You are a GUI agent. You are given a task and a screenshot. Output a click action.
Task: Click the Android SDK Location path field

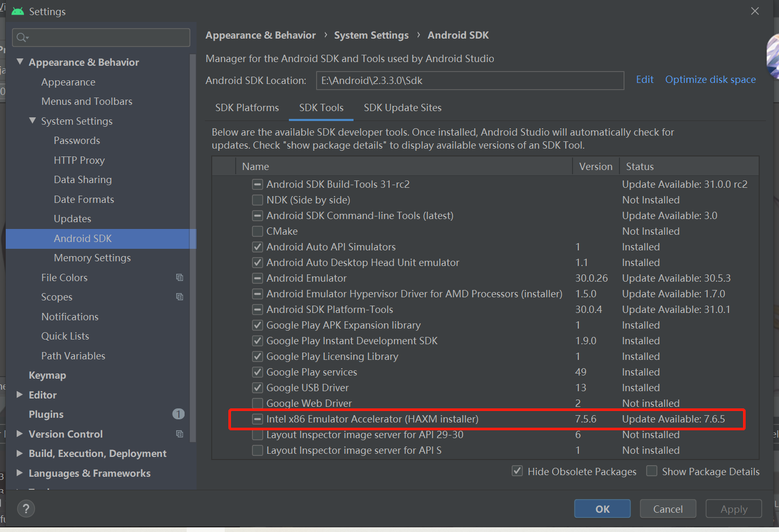click(469, 80)
